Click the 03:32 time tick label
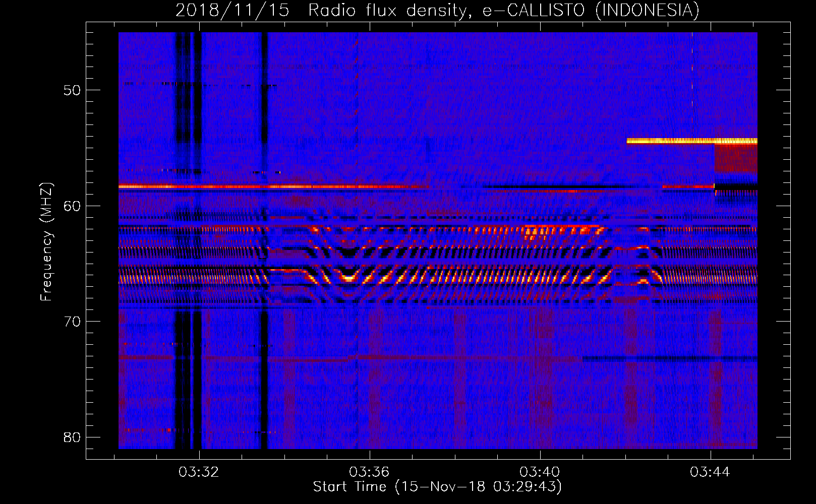Screen dimensions: 816x504 [199, 472]
